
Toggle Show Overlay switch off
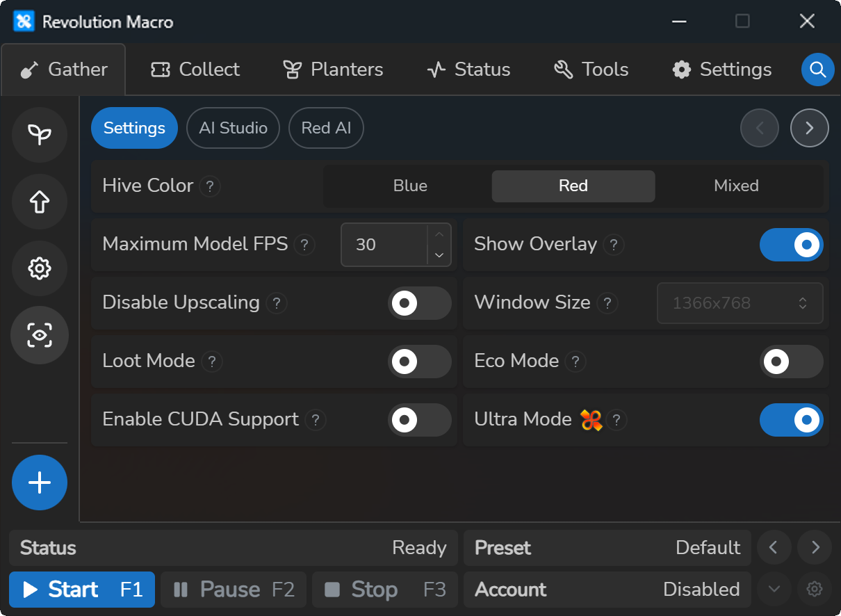(792, 245)
